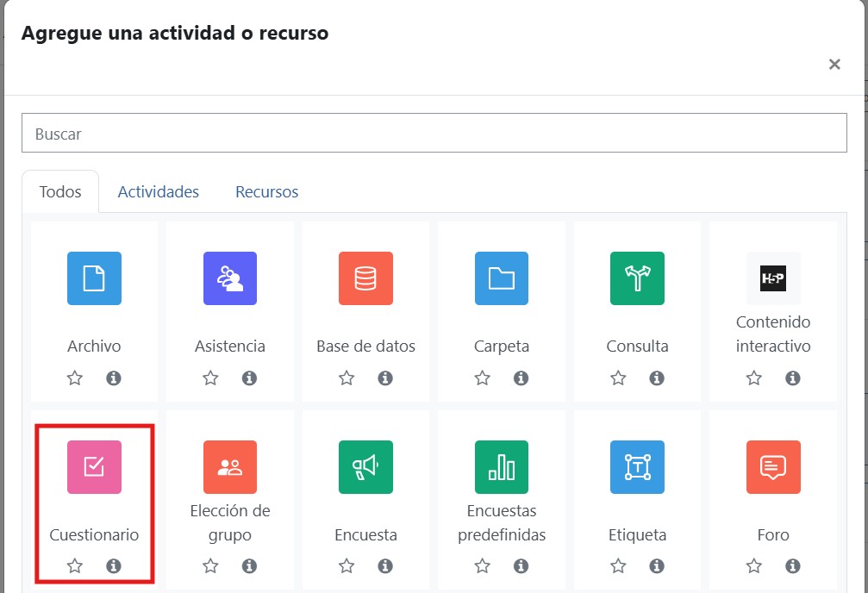868x593 pixels.
Task: Show info for Consulta
Action: point(657,378)
